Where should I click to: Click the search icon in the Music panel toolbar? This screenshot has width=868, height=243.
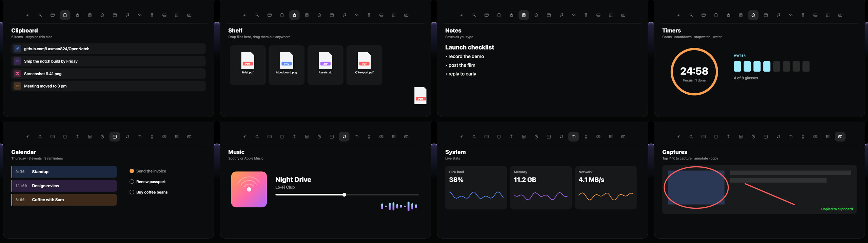click(257, 137)
